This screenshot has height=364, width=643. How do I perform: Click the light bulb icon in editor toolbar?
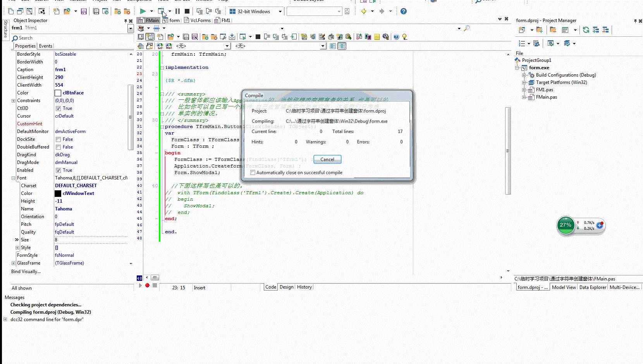[x=405, y=37]
